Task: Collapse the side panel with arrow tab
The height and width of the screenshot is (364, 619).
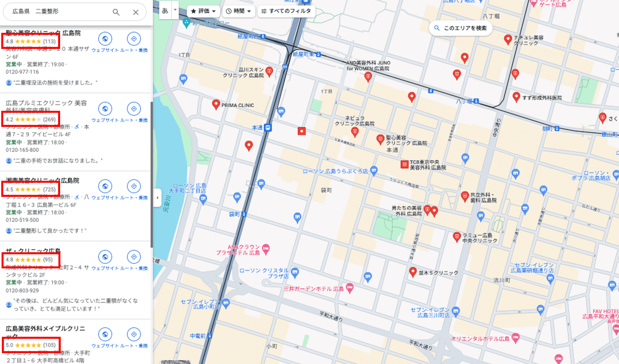Action: coord(157,197)
